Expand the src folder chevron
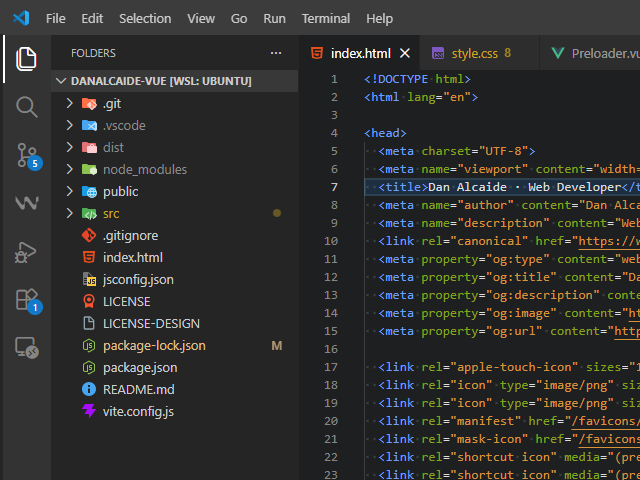This screenshot has height=480, width=640. [70, 214]
